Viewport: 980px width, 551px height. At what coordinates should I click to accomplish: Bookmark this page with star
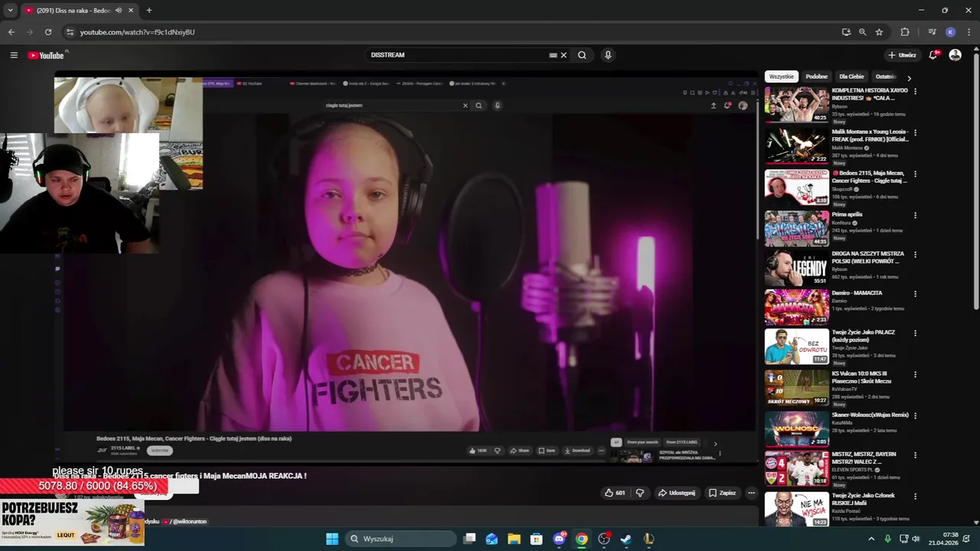(879, 32)
